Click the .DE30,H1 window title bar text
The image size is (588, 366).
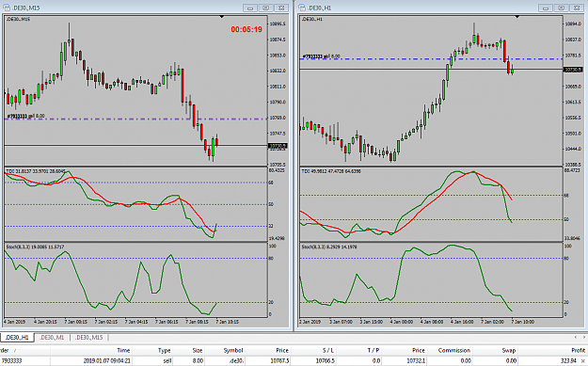point(320,8)
